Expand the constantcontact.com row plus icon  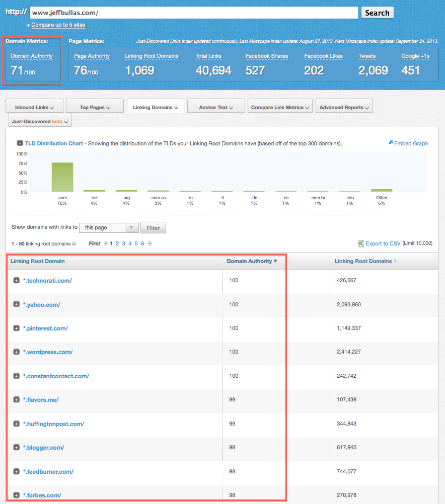point(17,376)
